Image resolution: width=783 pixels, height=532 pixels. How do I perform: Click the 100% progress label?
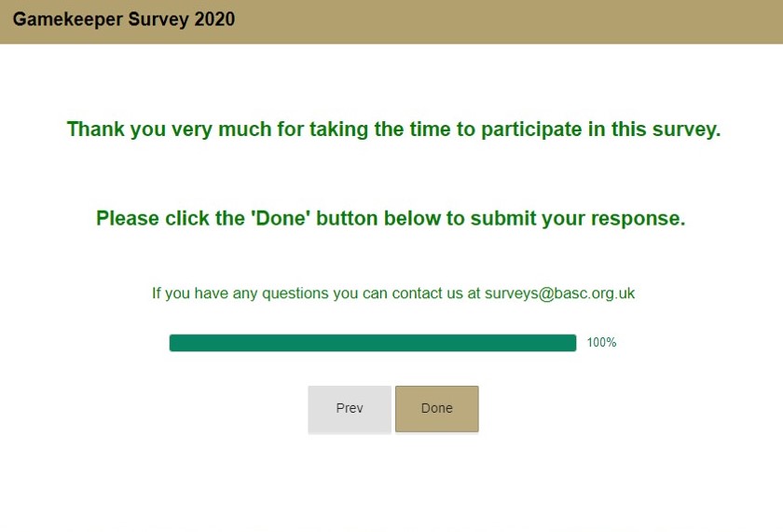(601, 343)
